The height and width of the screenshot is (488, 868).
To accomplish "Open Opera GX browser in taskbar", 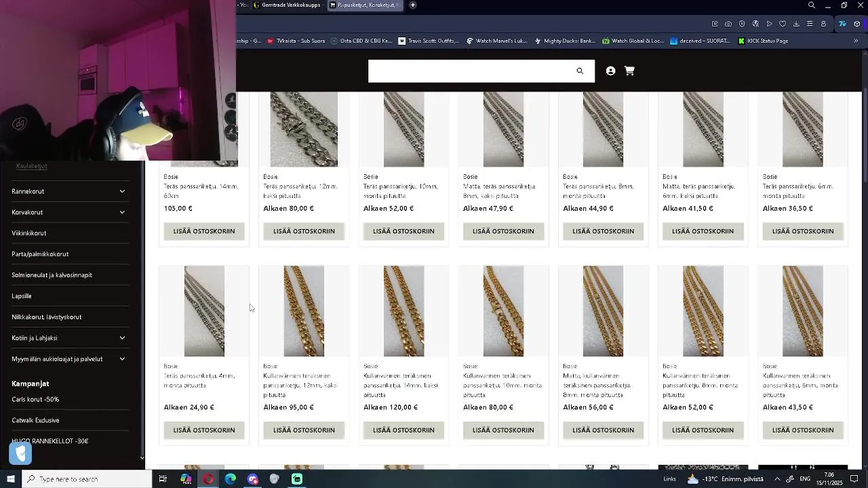I will 208,479.
